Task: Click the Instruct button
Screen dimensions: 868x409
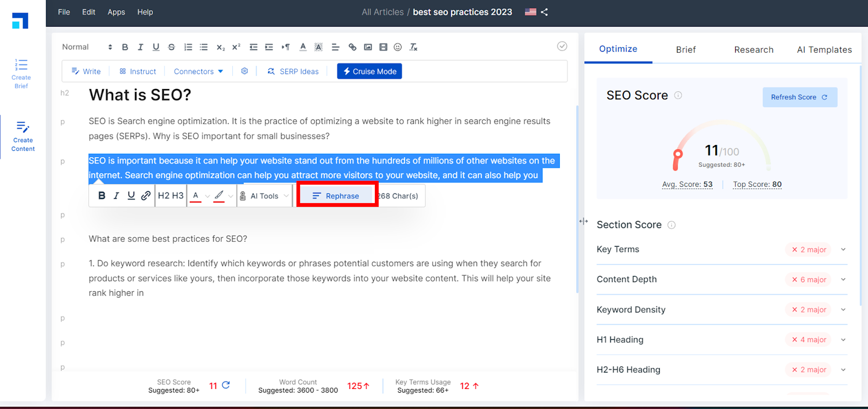Action: click(138, 71)
